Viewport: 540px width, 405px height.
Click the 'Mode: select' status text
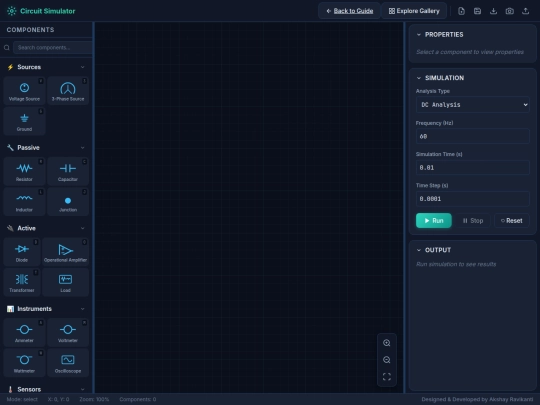(22, 399)
